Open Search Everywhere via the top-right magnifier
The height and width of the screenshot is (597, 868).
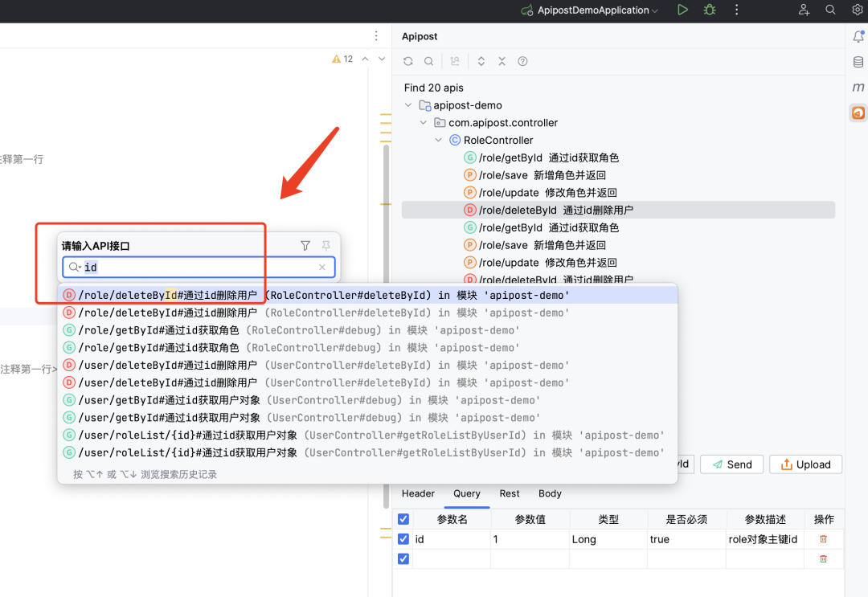(830, 10)
